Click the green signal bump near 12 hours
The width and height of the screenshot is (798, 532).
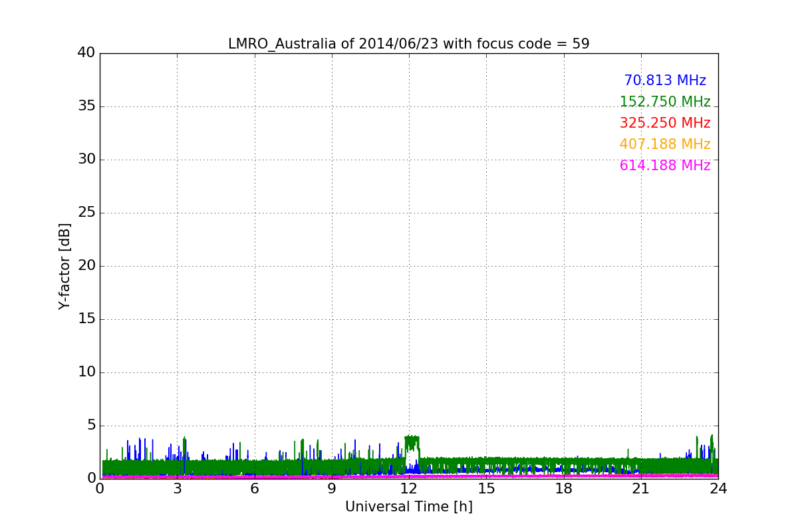pyautogui.click(x=412, y=444)
